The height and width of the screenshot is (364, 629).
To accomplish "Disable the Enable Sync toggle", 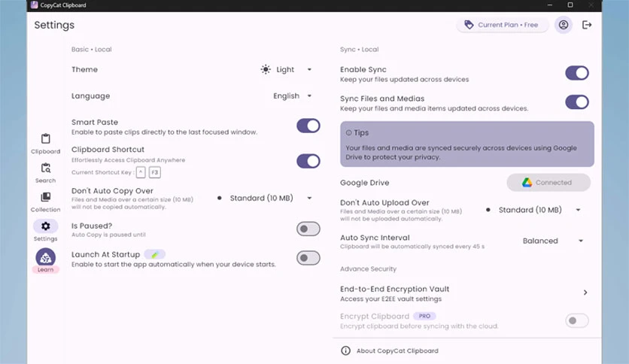I will (x=577, y=73).
